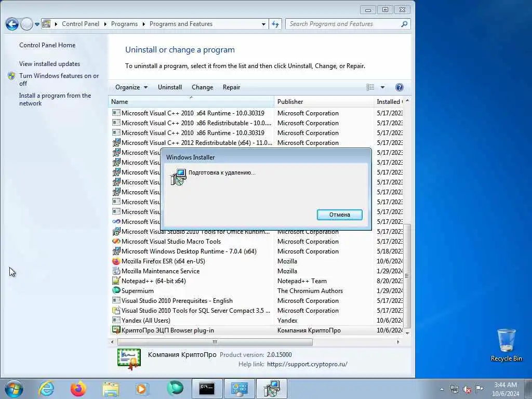Open the support.cryptopro.ru help link
The height and width of the screenshot is (399, 532).
pos(307,364)
